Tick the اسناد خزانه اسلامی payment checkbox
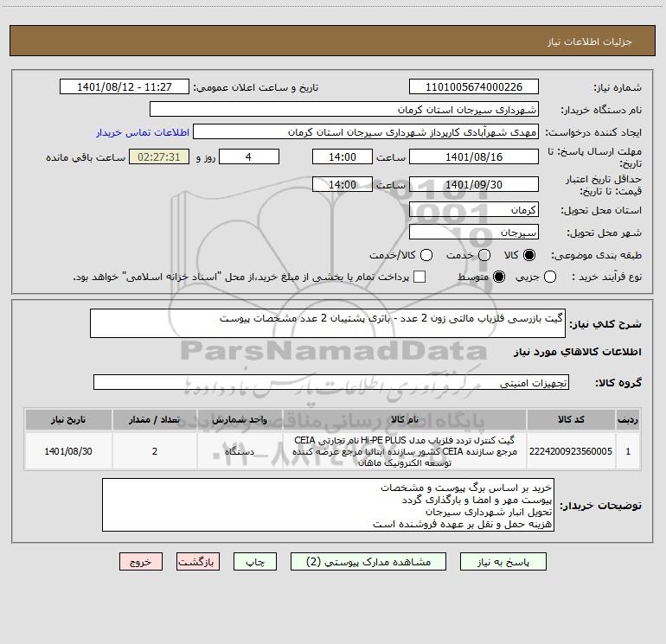Image resolution: width=666 pixels, height=644 pixels. coord(419,277)
